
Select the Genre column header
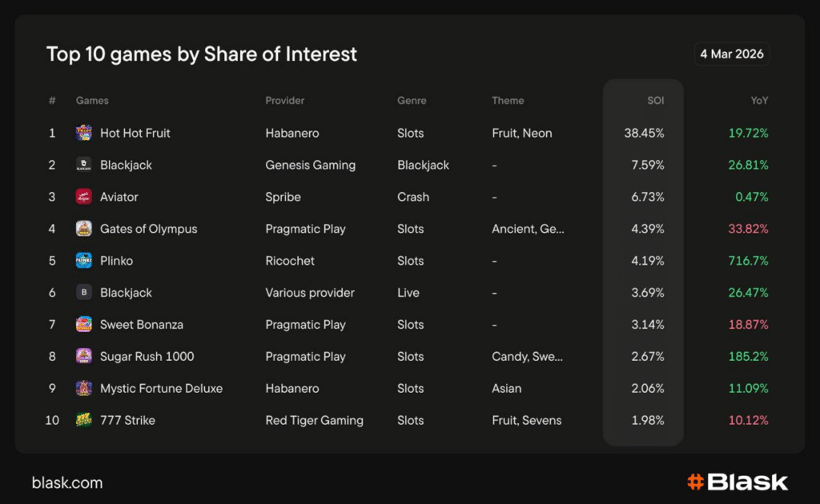(411, 101)
